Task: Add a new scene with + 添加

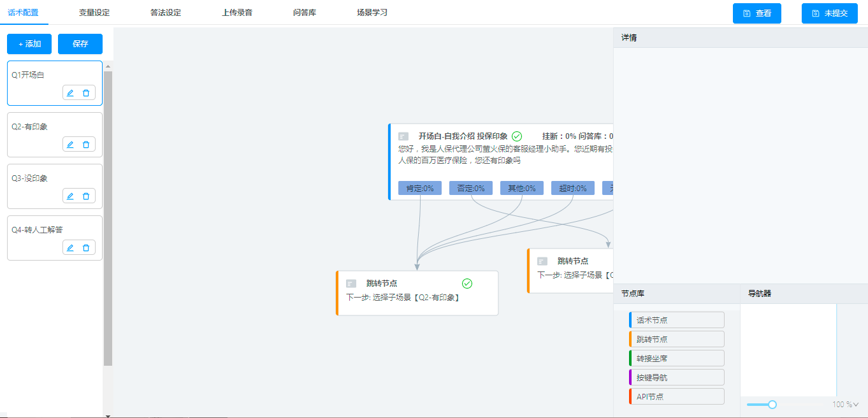Action: tap(29, 44)
